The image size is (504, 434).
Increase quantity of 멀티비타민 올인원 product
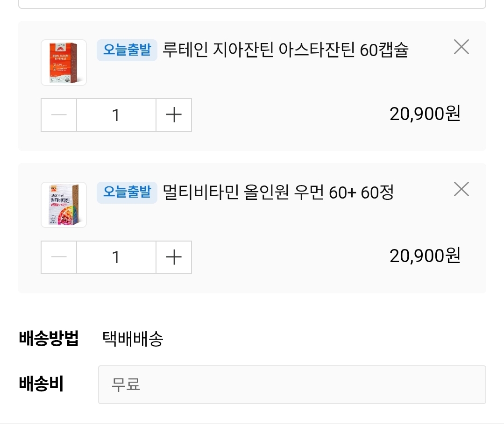(x=174, y=257)
